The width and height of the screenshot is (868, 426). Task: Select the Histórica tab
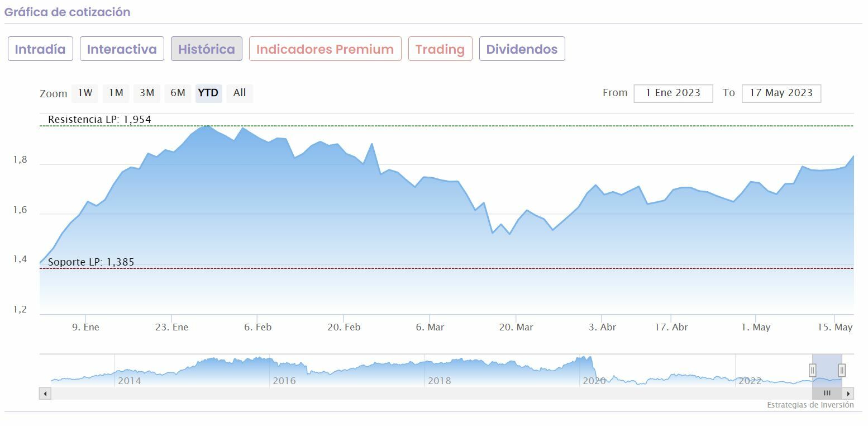(x=207, y=49)
